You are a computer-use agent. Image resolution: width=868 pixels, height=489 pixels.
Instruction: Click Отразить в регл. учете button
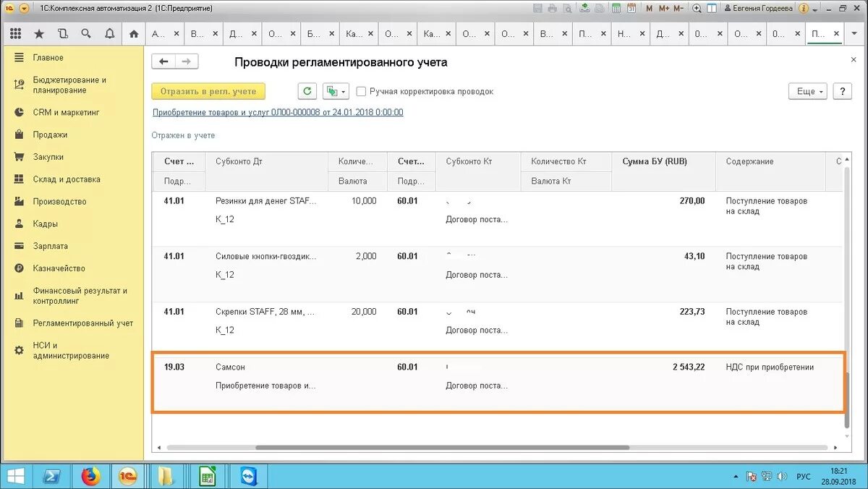tap(208, 91)
